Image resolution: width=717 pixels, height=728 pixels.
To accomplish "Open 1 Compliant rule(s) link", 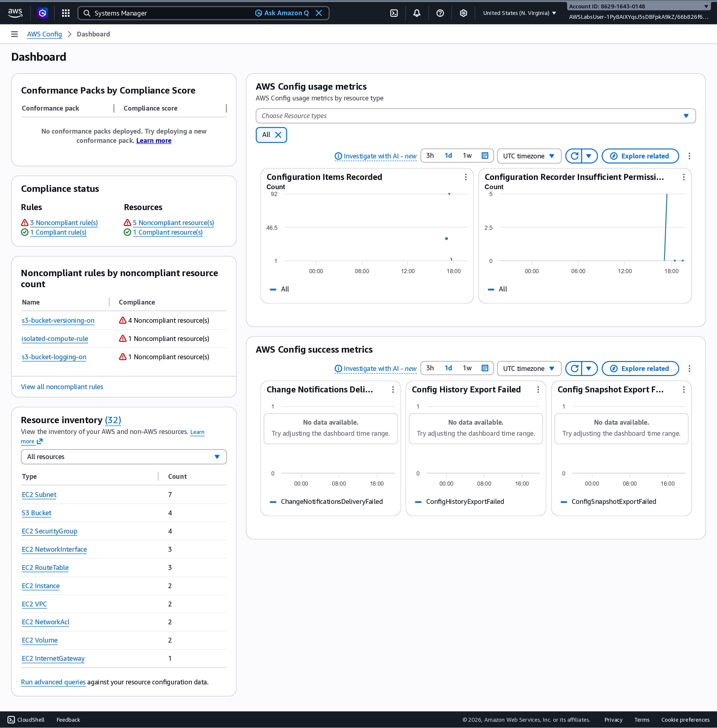I will coord(58,233).
